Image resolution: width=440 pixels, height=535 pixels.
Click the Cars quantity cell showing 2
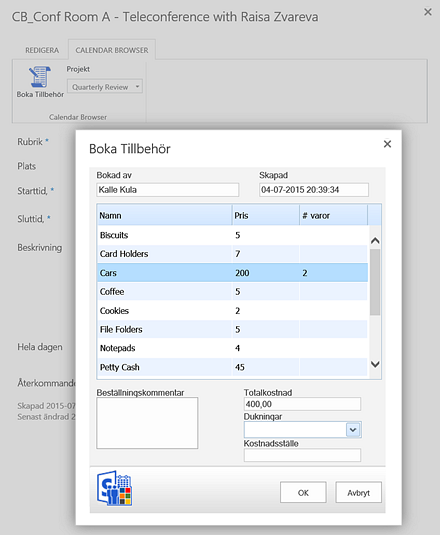pyautogui.click(x=334, y=273)
